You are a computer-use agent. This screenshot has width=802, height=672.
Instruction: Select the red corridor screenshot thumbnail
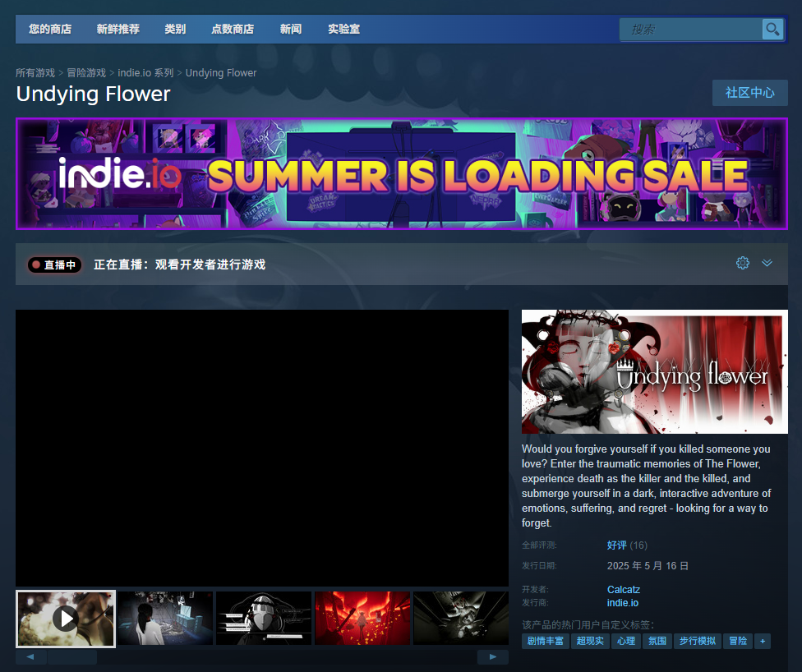click(362, 619)
